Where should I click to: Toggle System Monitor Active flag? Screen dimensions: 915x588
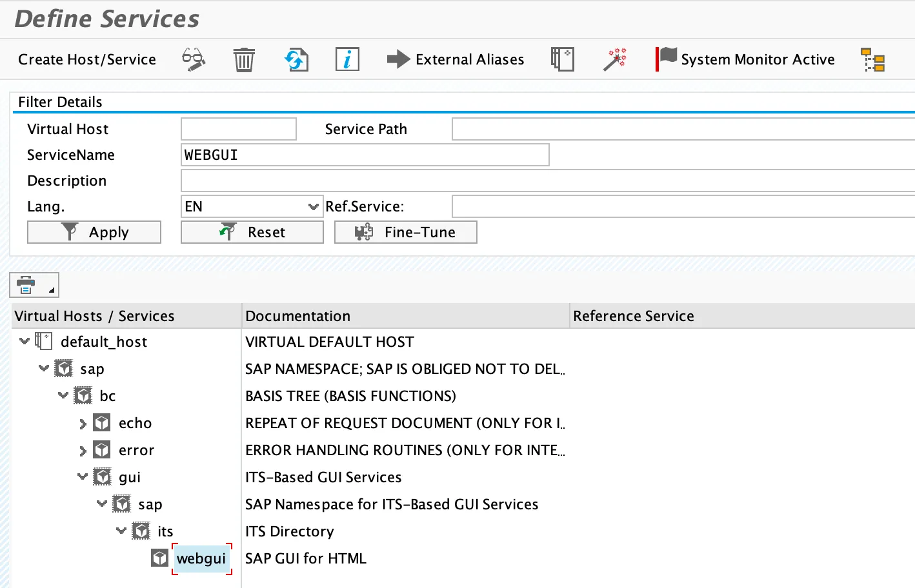pos(745,59)
